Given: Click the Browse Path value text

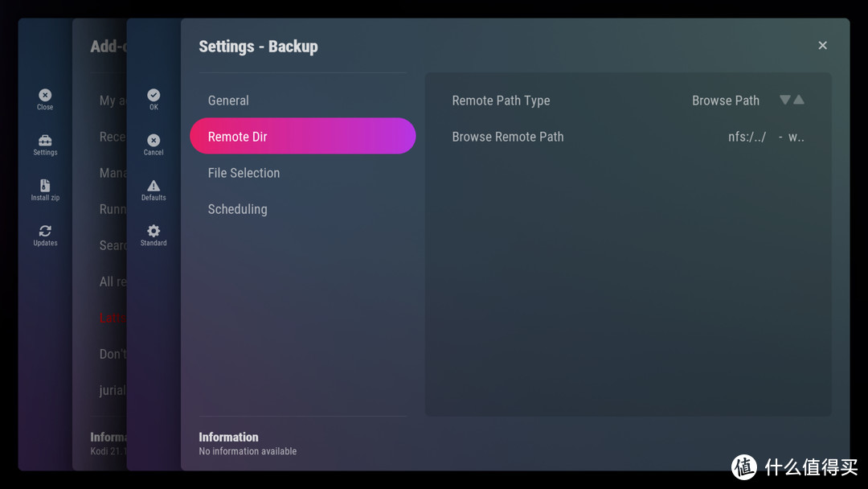Looking at the screenshot, I should pos(725,101).
